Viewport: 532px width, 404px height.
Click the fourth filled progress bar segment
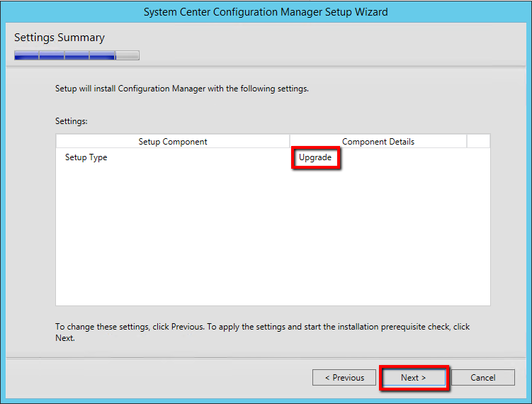click(102, 55)
